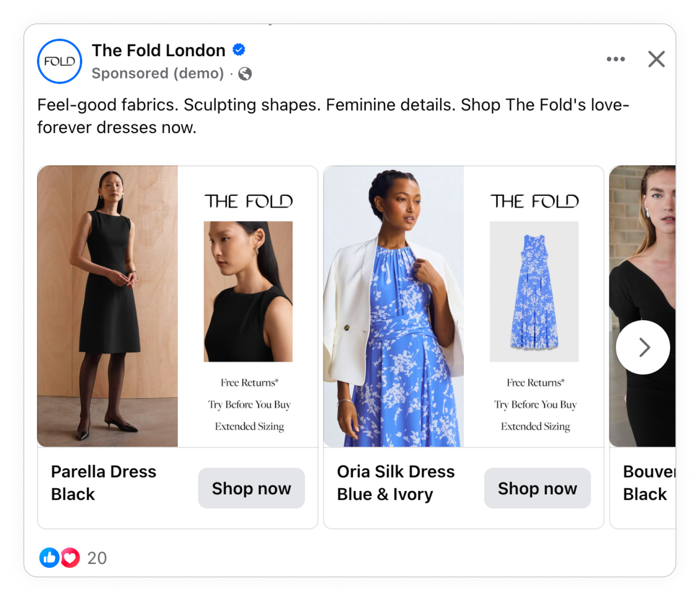The width and height of the screenshot is (700, 601).
Task: Click the globe public audience icon
Action: click(x=245, y=74)
